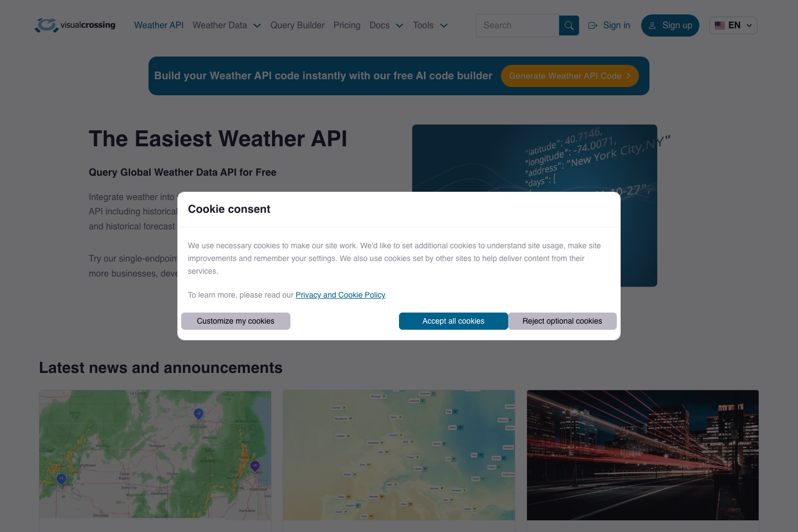The width and height of the screenshot is (798, 532).
Task: Navigate to the Weather API page
Action: [158, 25]
